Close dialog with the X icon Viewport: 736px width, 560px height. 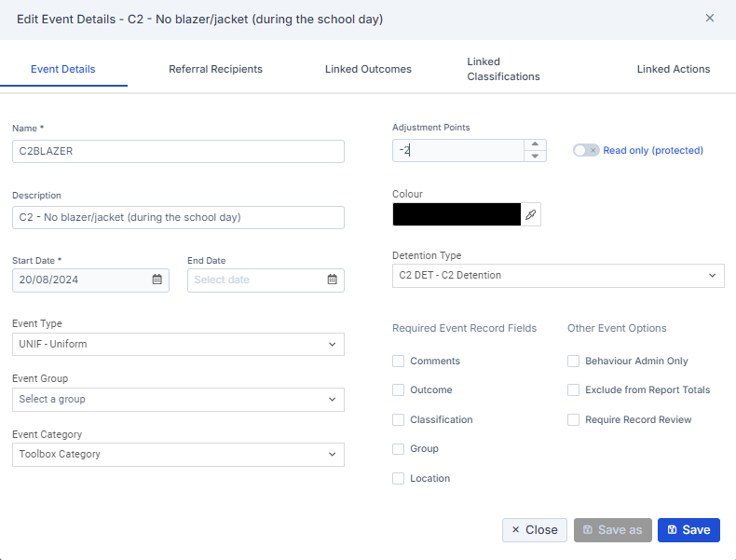(710, 18)
